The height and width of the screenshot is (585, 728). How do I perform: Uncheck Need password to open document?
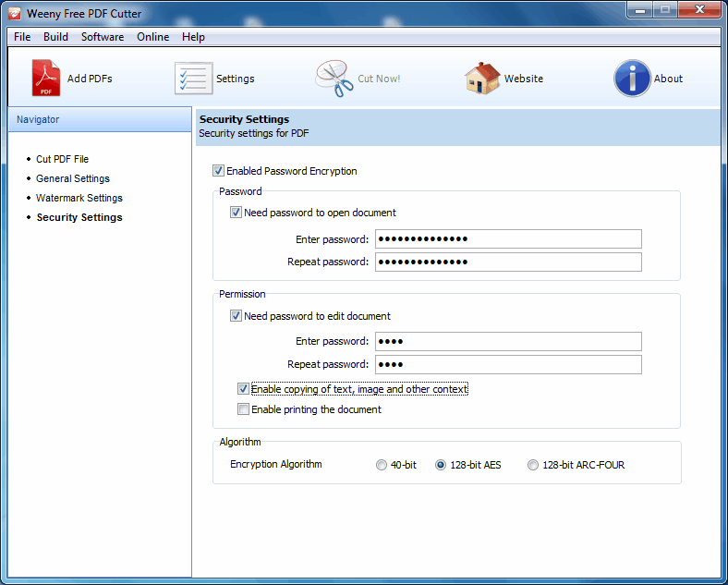point(236,213)
